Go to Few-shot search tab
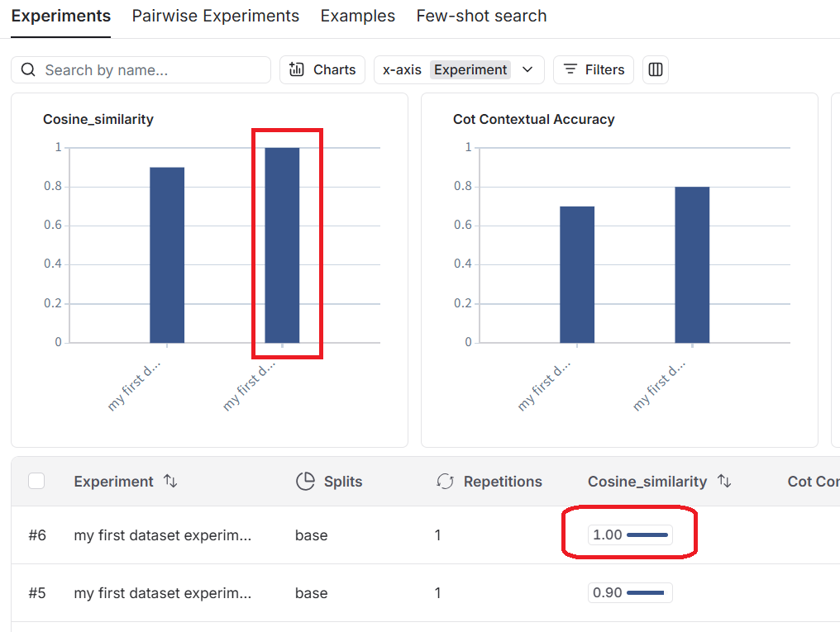The height and width of the screenshot is (632, 840). pyautogui.click(x=481, y=17)
